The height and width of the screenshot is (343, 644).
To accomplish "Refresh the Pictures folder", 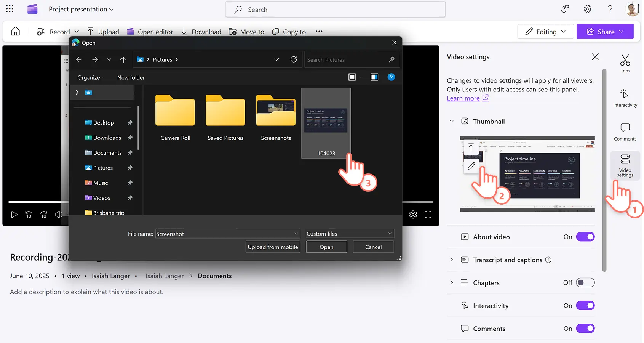I will [294, 59].
